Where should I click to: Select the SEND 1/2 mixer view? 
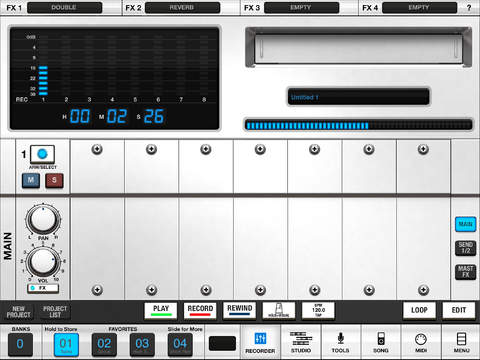(x=465, y=248)
